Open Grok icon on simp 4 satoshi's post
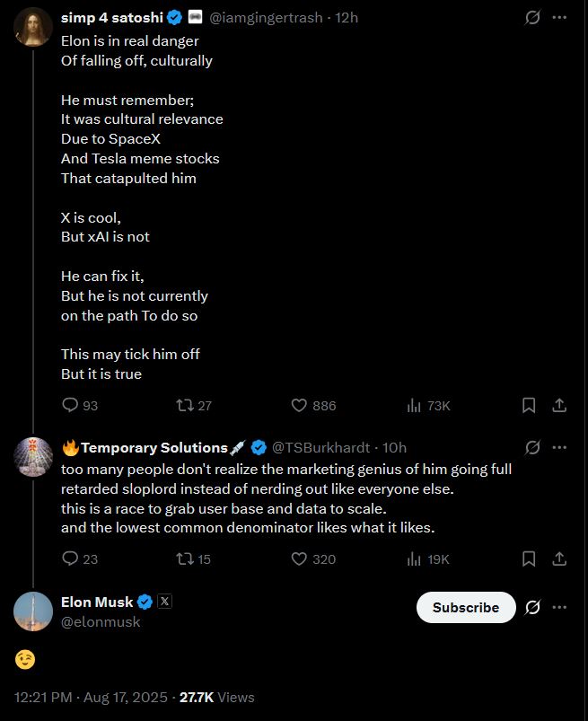The image size is (588, 721). [x=532, y=17]
